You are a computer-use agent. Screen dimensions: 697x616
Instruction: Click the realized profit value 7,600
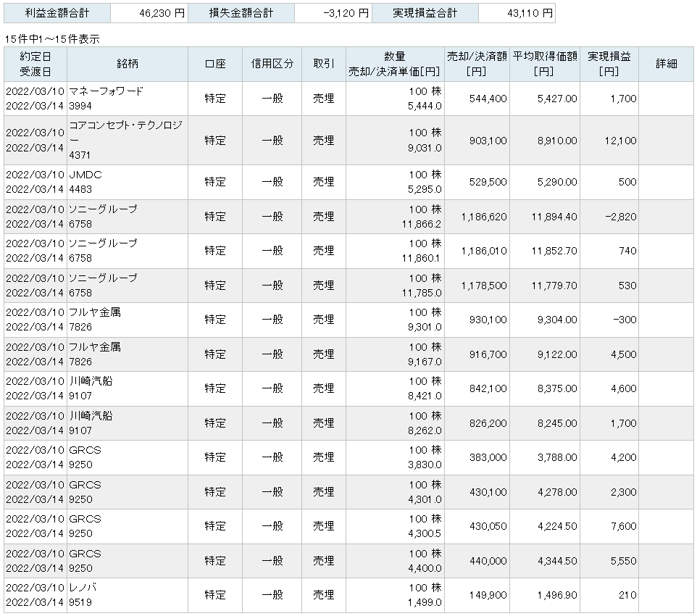[x=624, y=526]
